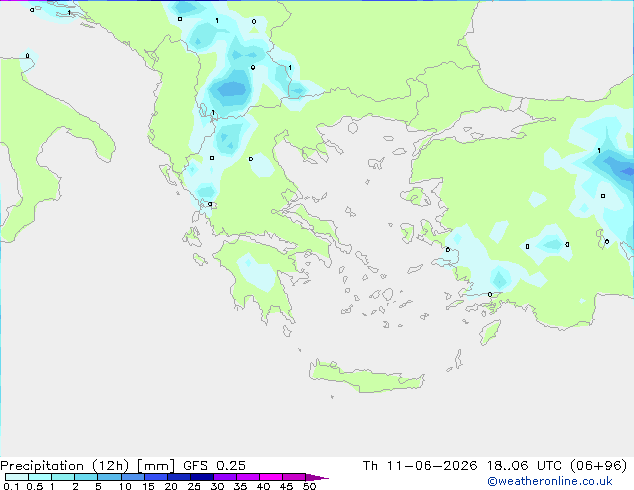This screenshot has height=490, width=634.
Task: Select the 15–20 mm legend color swatch
Action: [156, 477]
